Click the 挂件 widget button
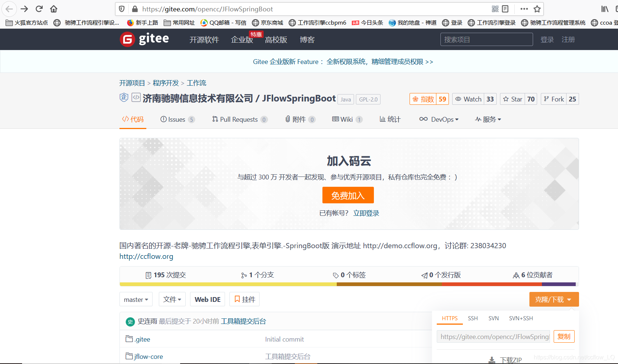Screen dimensions: 618x364 pos(244,299)
